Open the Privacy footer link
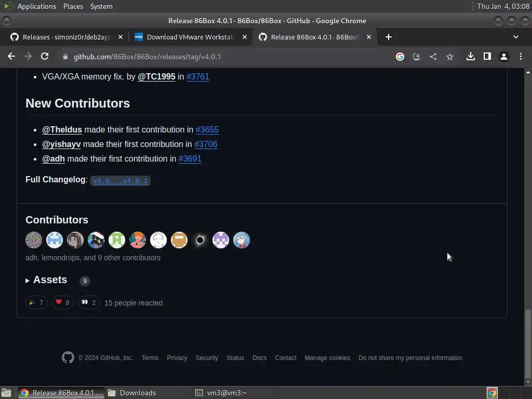This screenshot has height=399, width=532. click(177, 358)
